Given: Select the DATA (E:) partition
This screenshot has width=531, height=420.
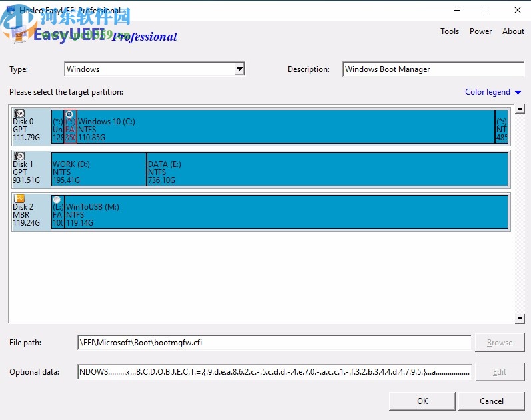Looking at the screenshot, I should 328,169.
